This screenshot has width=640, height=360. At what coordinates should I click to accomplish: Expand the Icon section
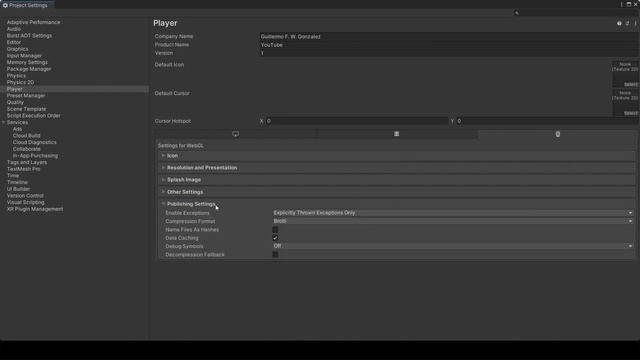click(x=397, y=156)
